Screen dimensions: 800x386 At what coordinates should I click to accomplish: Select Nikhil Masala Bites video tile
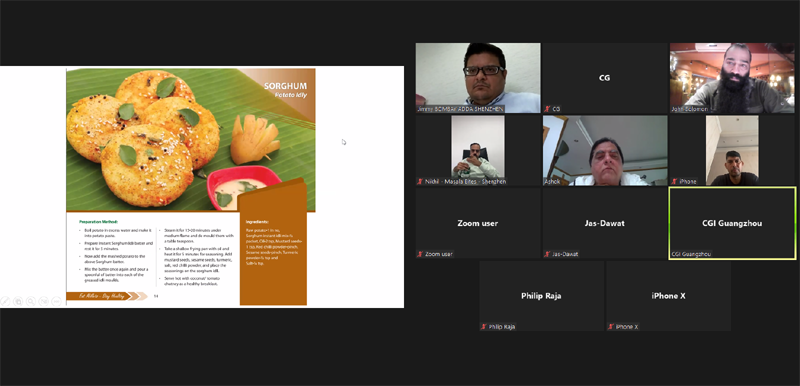tap(478, 150)
